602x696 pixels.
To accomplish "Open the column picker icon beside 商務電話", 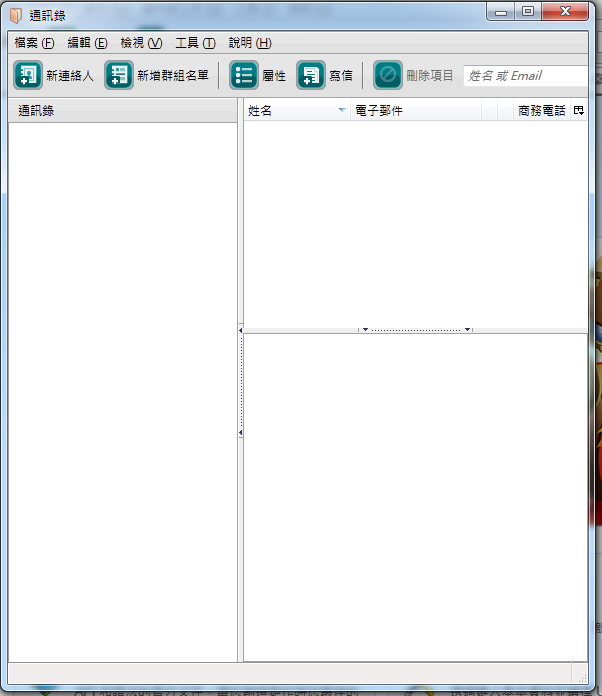I will click(x=578, y=111).
